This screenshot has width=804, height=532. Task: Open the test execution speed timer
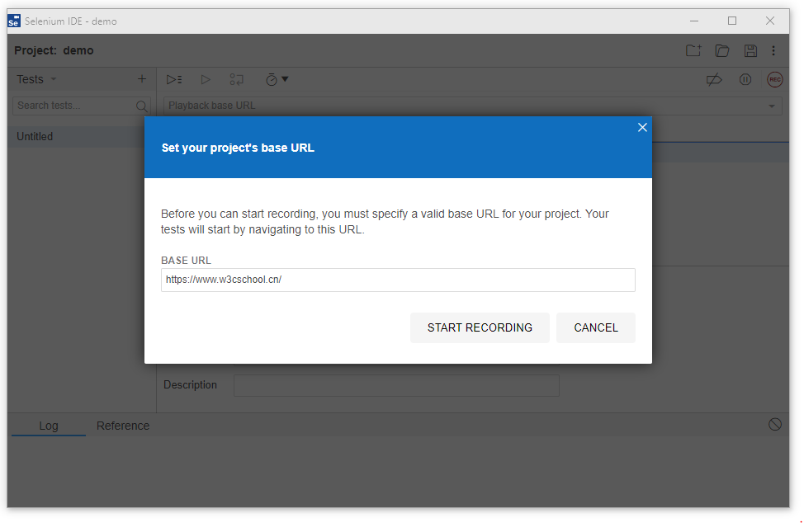click(276, 79)
